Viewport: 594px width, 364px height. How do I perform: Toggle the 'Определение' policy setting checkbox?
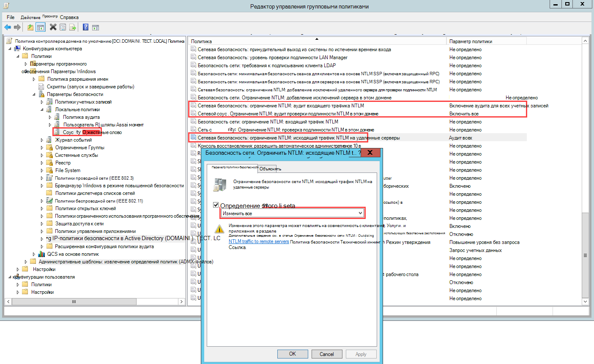click(x=216, y=205)
